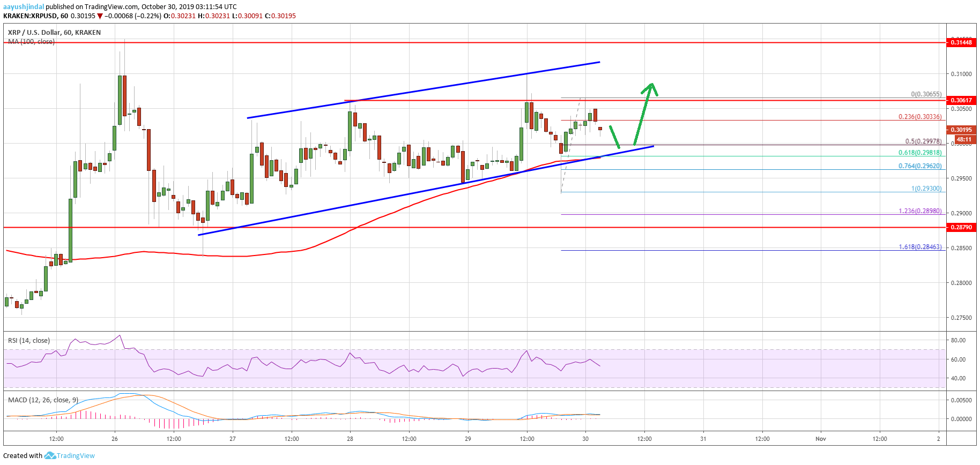Click the 0.31000 price axis tick
The width and height of the screenshot is (980, 465).
pyautogui.click(x=961, y=74)
